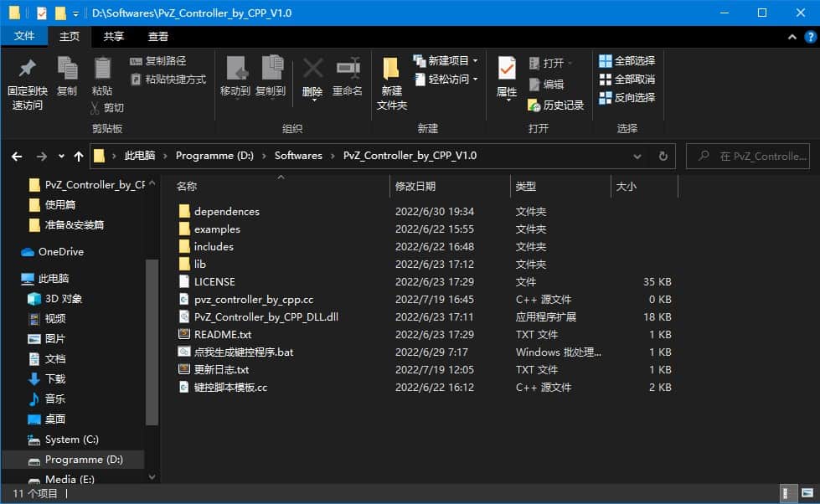Open the Softwares breadcrumb link

point(298,155)
